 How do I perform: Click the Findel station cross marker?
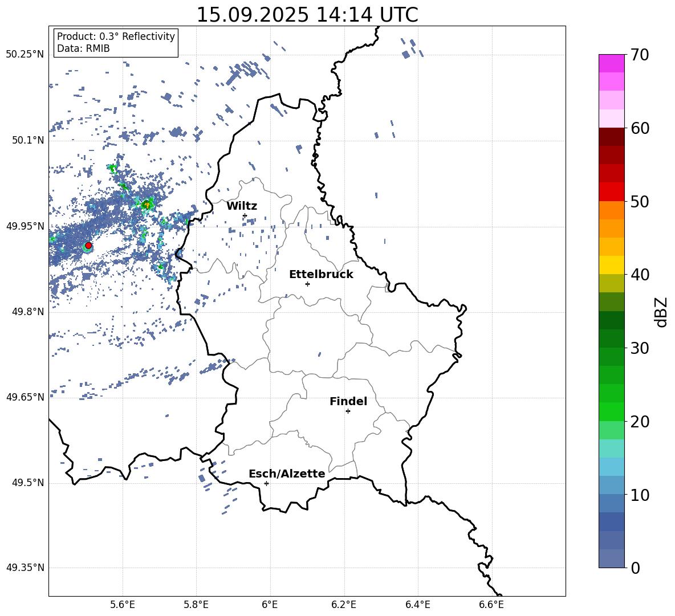348,411
